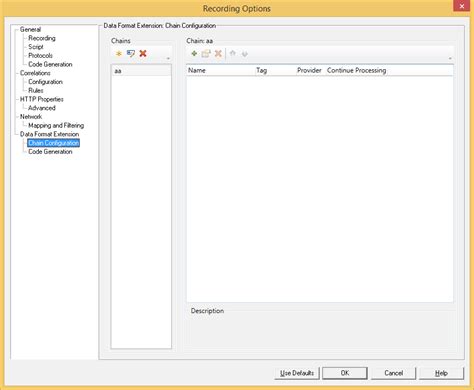The image size is (474, 390).
Task: Open the Recording options node
Action: coord(42,38)
